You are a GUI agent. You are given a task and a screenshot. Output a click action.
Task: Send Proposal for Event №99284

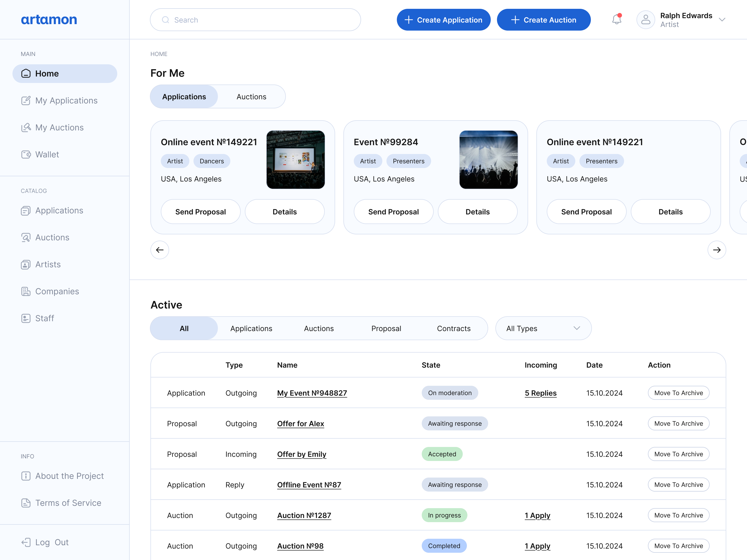393,212
